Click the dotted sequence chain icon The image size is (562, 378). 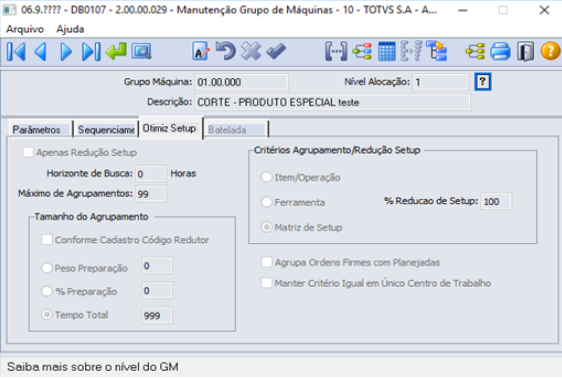coord(411,51)
